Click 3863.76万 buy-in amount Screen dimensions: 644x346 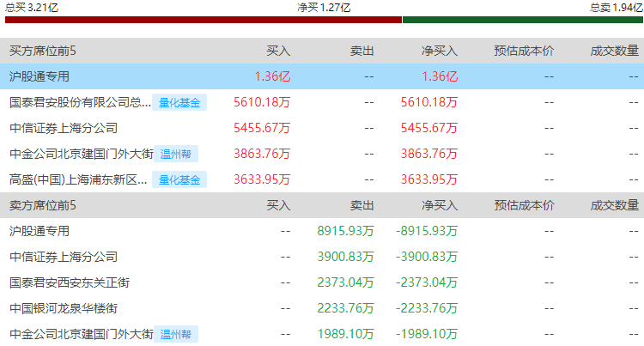[x=262, y=154]
